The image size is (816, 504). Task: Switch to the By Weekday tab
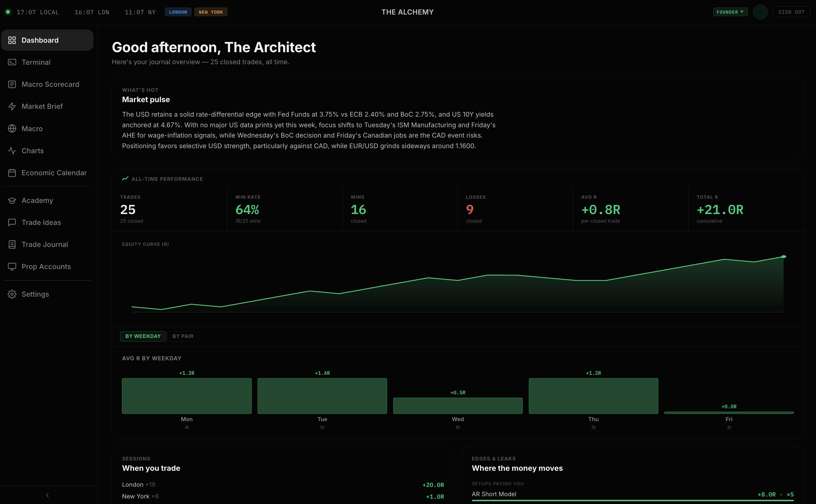coord(143,336)
